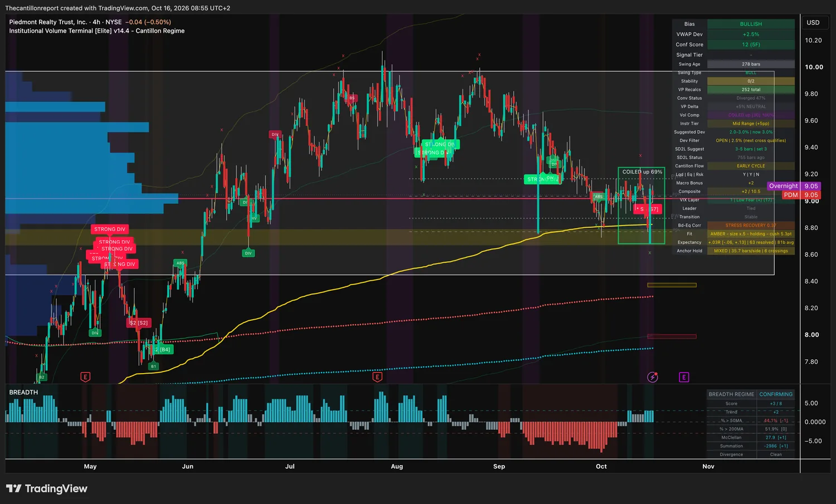Click the red earnings E marker in May
The width and height of the screenshot is (836, 504).
[85, 377]
